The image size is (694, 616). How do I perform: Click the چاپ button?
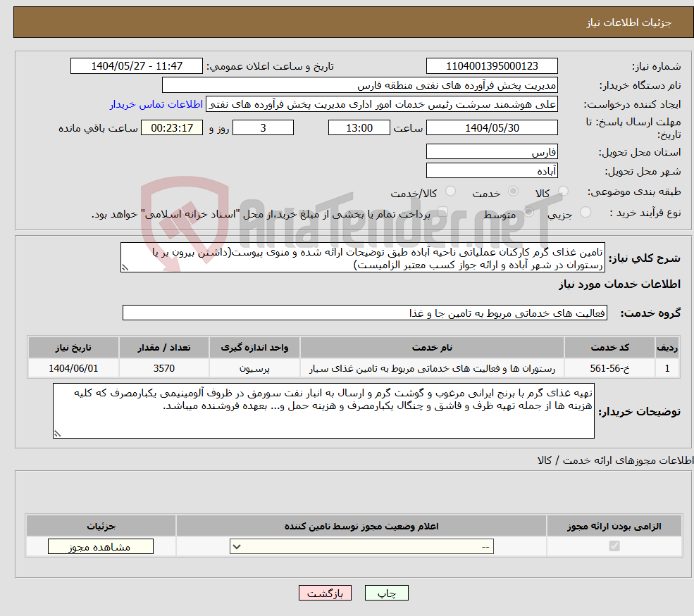(386, 593)
